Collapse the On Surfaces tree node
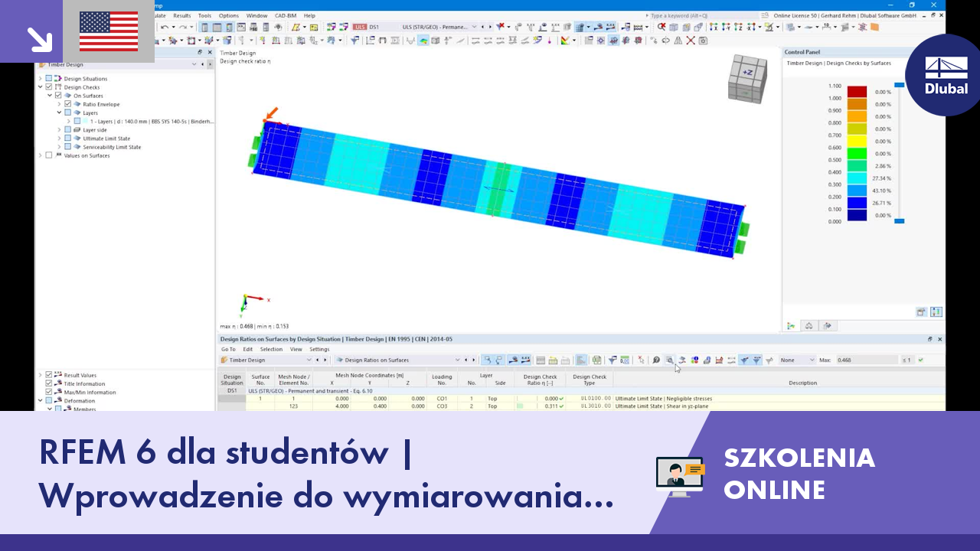The image size is (980, 551). [x=50, y=96]
